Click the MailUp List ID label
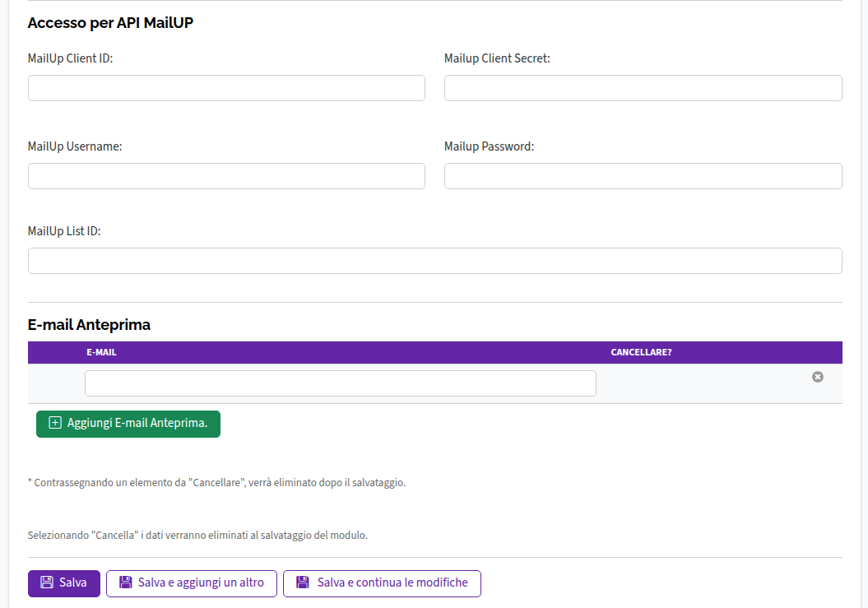 (x=64, y=231)
